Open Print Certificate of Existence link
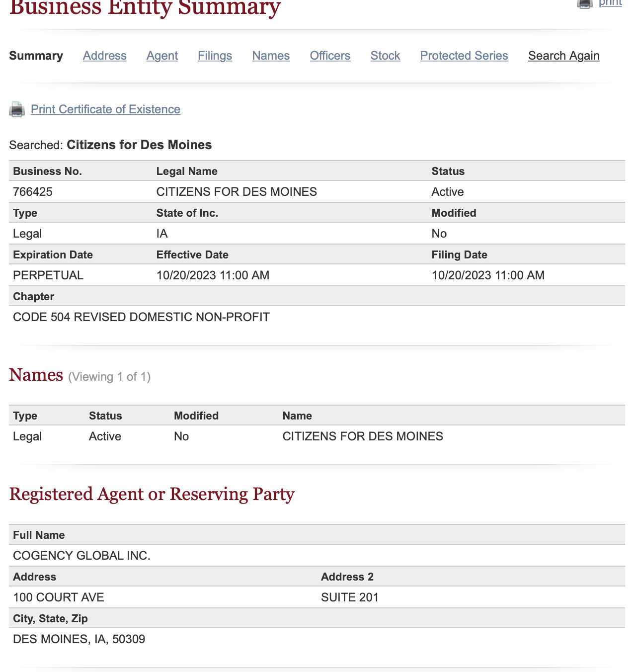636x672 pixels. tap(105, 109)
